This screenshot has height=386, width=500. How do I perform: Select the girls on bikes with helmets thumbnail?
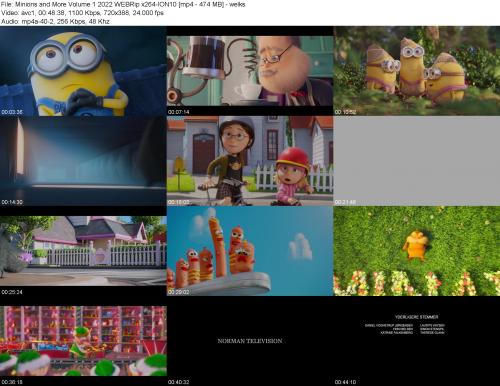tap(250, 161)
